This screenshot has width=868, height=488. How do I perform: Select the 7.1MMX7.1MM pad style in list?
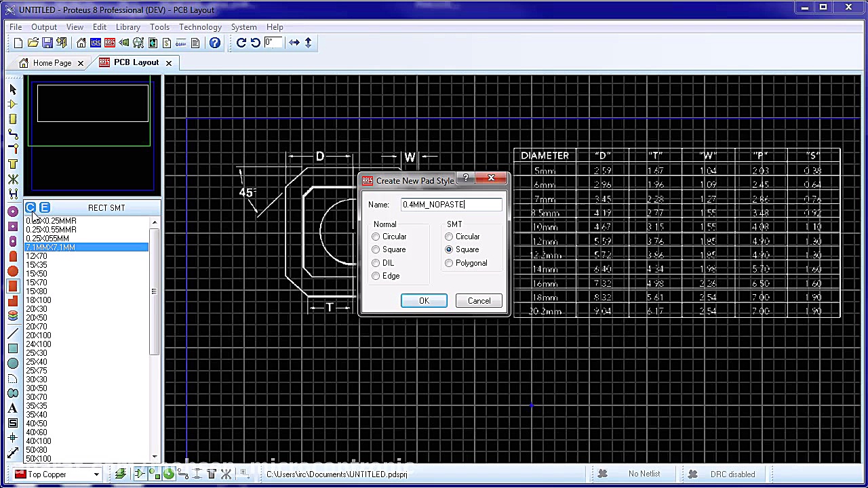pos(86,247)
